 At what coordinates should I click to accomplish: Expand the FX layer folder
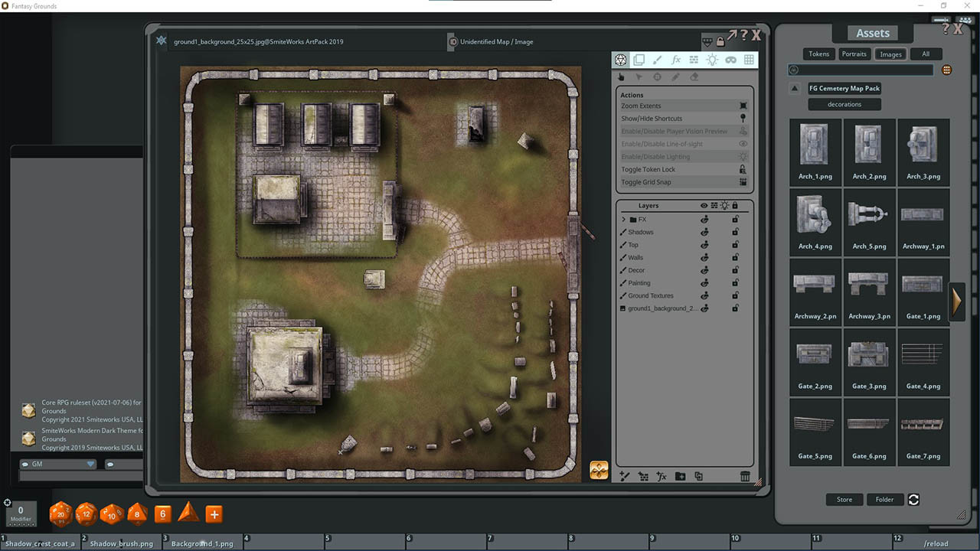622,219
